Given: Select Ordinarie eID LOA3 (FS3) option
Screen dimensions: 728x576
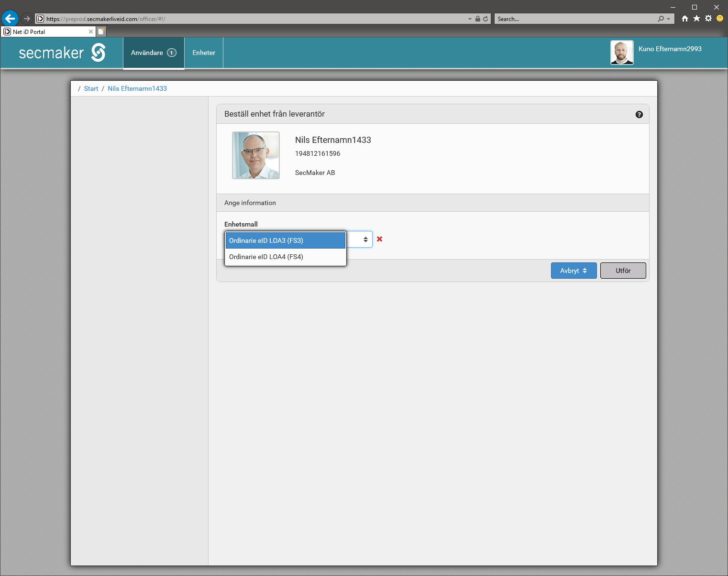Looking at the screenshot, I should click(x=285, y=240).
